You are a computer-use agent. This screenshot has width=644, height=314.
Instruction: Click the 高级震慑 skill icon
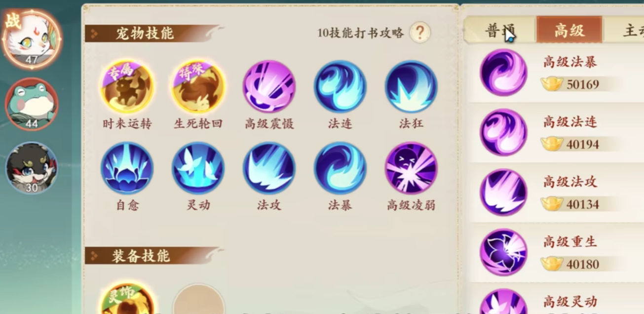tap(269, 87)
